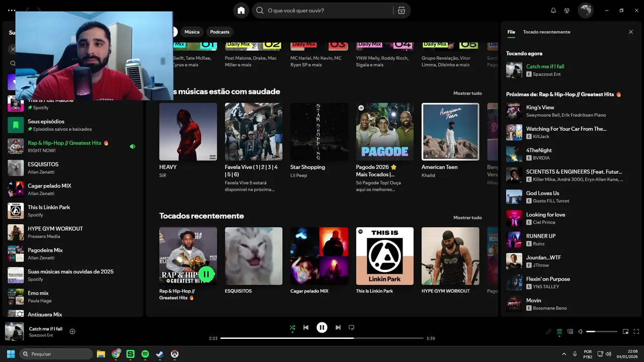Open 'Seus episódios' in the library

pos(73,125)
